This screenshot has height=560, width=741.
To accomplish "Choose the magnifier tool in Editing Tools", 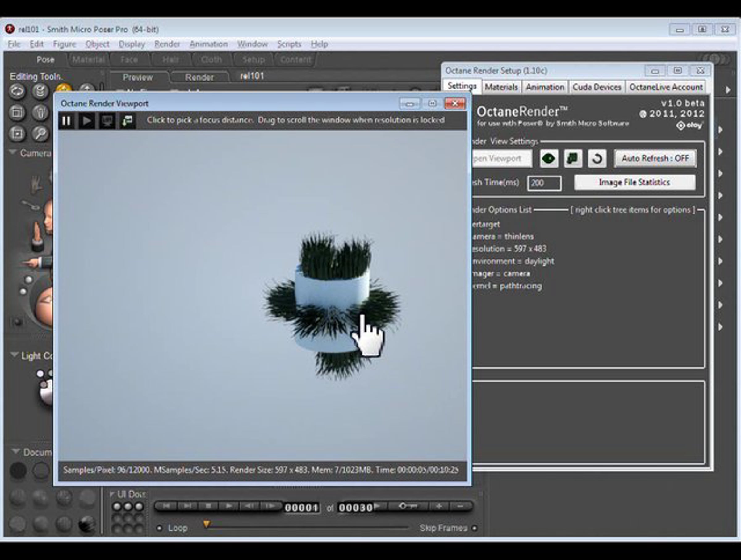I will click(40, 134).
